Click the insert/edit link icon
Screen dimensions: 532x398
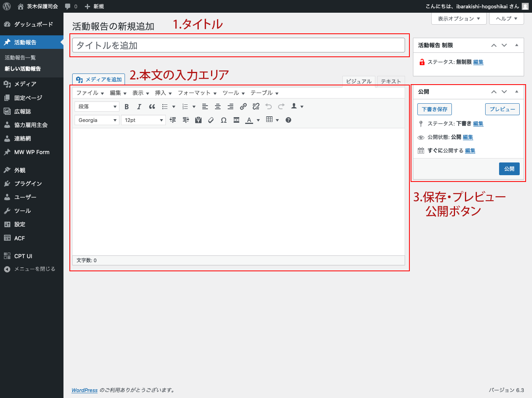coord(243,106)
